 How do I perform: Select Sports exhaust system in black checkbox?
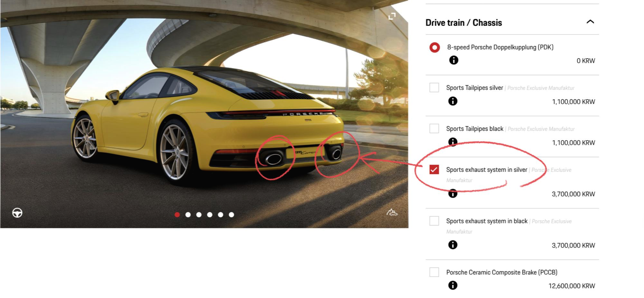click(x=434, y=221)
